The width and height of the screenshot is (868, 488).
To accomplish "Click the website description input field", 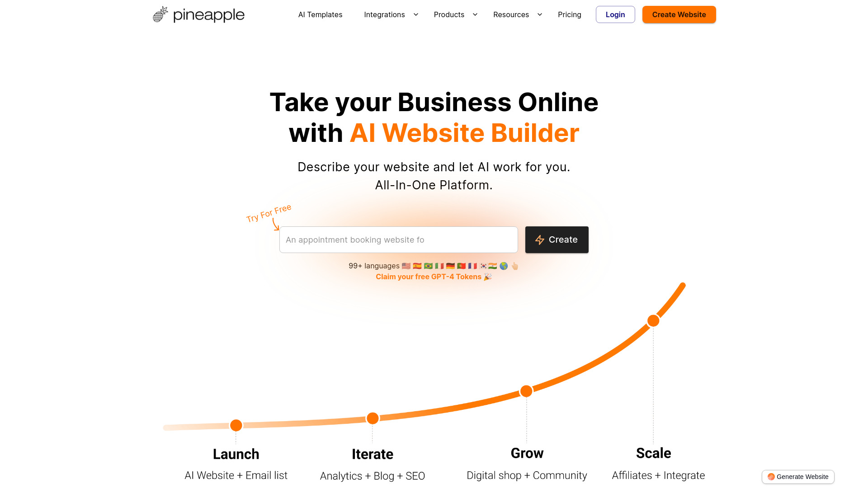I will point(398,239).
